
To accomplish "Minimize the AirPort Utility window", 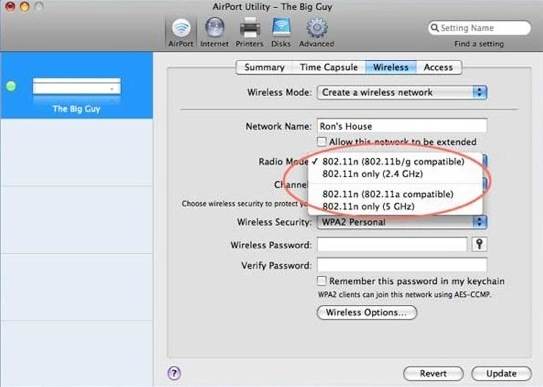I will (x=25, y=6).
